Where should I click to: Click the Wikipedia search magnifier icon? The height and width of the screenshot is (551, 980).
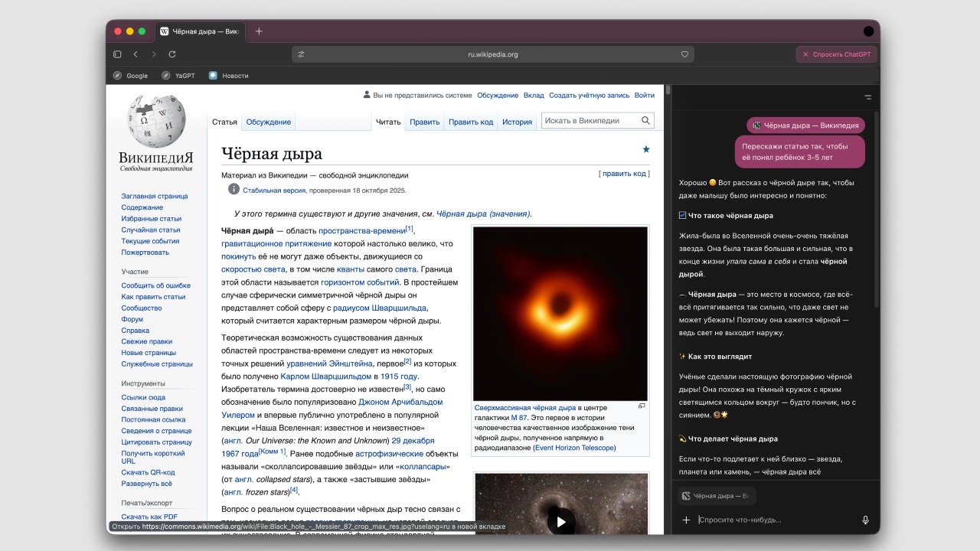point(645,120)
